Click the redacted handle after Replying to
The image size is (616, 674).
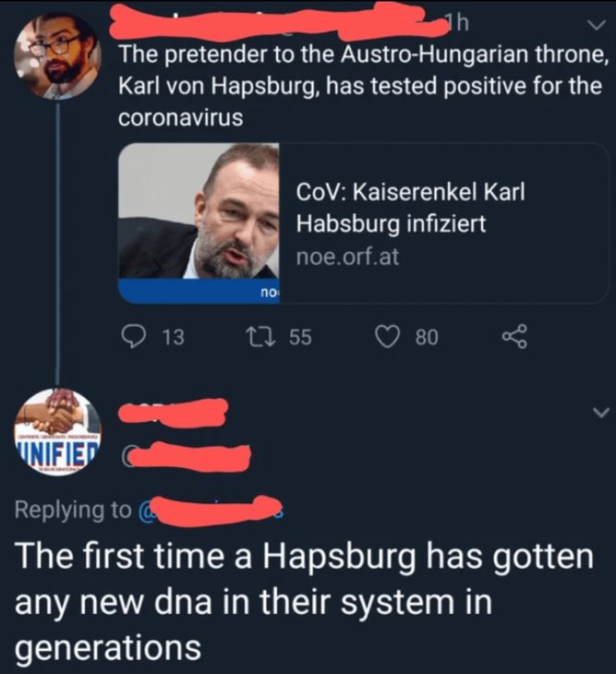[210, 511]
